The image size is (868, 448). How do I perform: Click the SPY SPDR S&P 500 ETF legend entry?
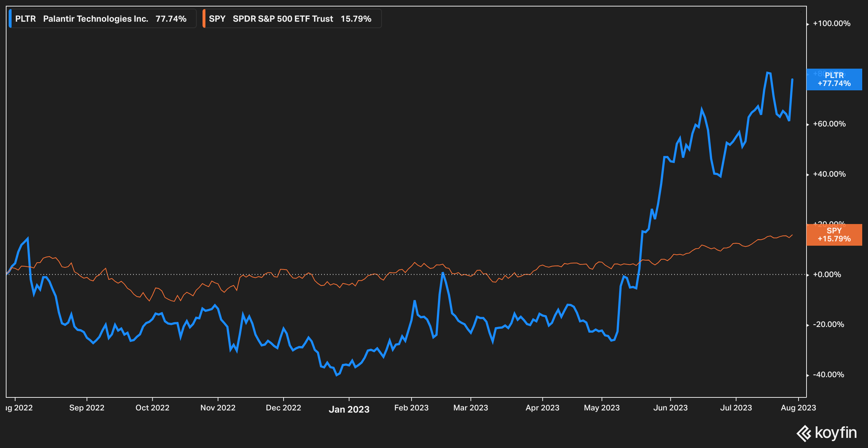point(292,19)
